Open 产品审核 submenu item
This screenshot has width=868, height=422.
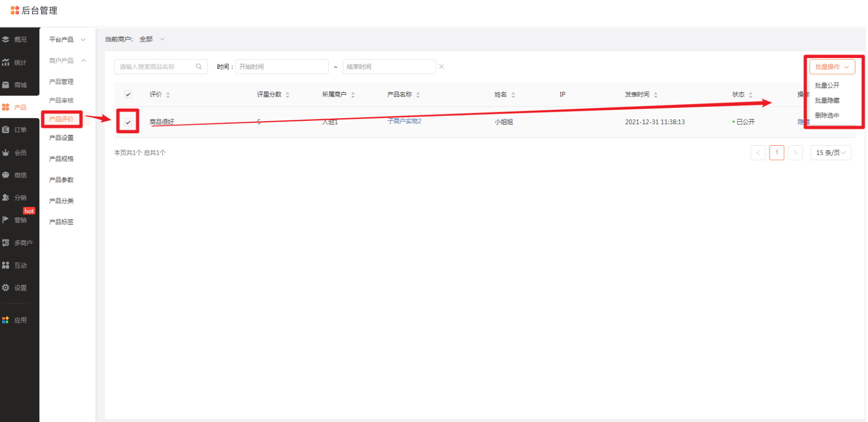pos(61,101)
